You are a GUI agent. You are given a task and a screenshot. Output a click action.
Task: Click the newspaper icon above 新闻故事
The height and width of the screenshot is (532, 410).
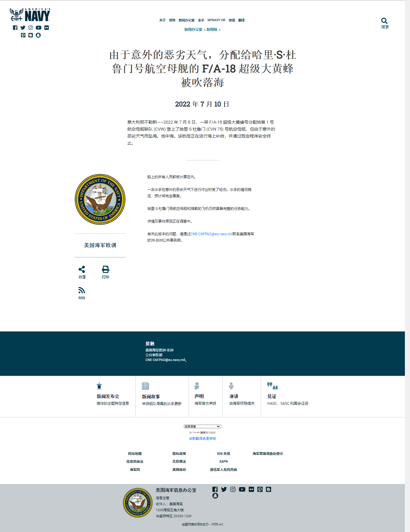[x=145, y=386]
